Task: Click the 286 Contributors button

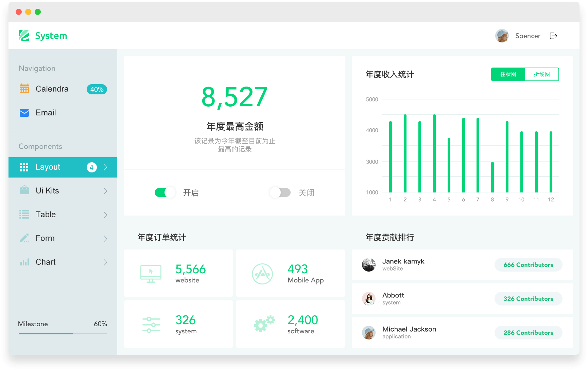Action: point(528,333)
